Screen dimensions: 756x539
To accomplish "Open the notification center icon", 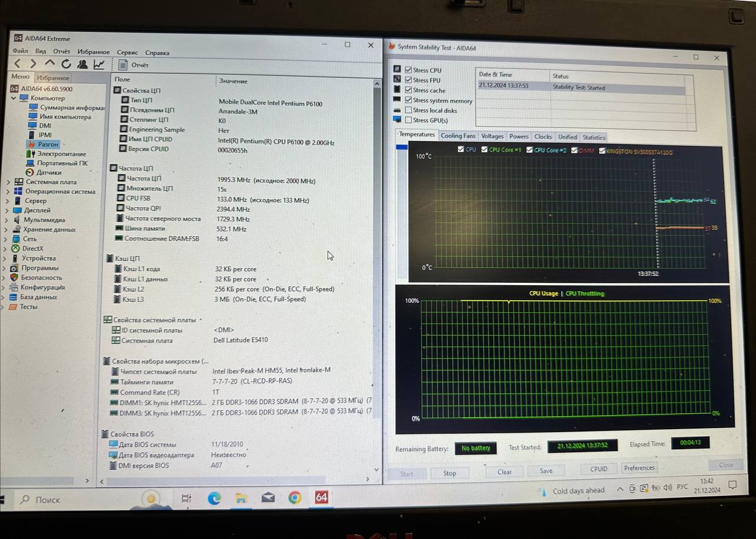I will click(732, 486).
